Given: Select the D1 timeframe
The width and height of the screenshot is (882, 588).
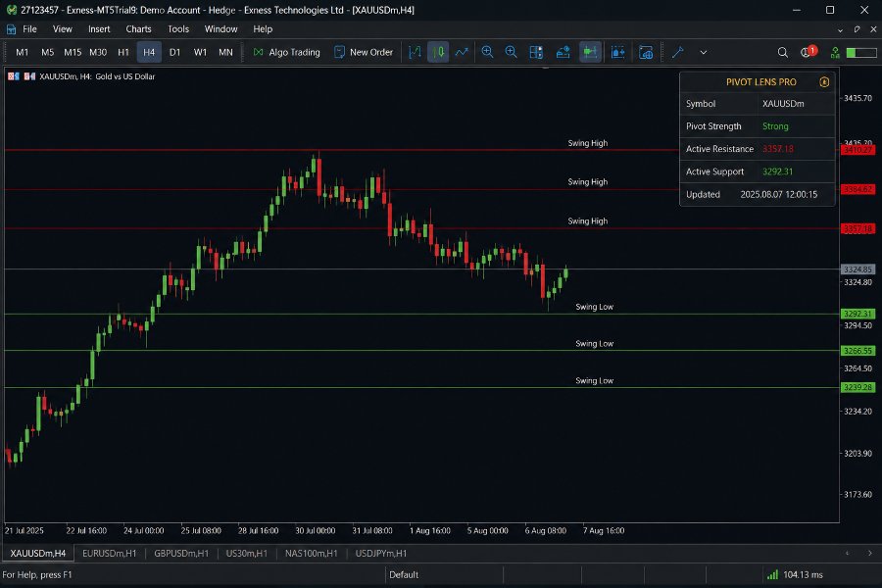Looking at the screenshot, I should [x=175, y=52].
